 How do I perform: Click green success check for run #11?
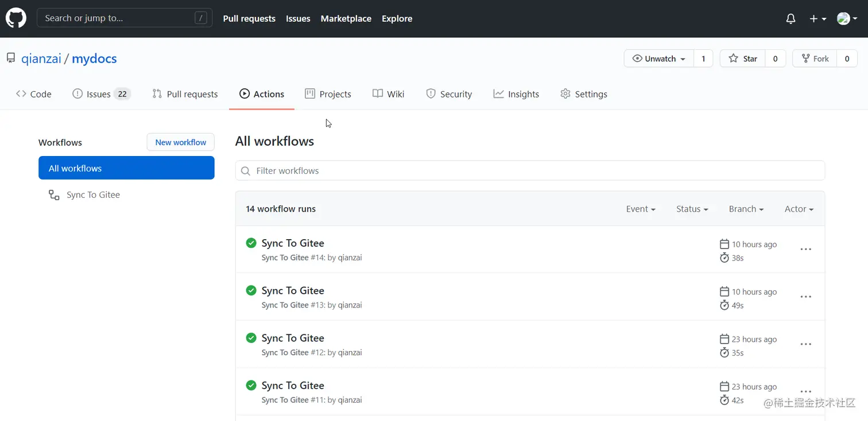[251, 385]
